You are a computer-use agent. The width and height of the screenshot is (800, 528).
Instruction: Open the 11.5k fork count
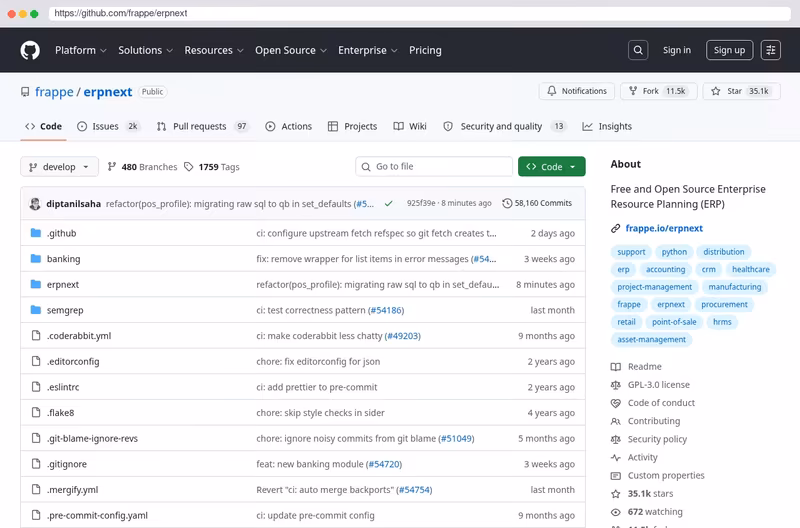[x=676, y=91]
